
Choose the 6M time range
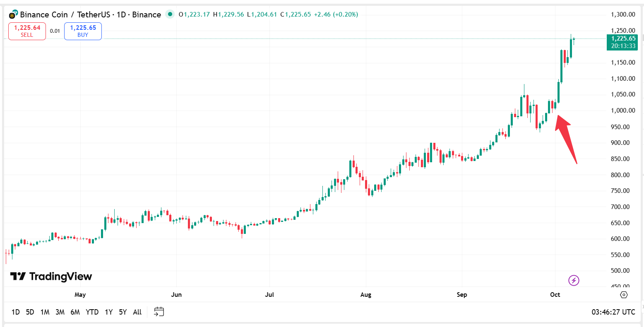[75, 312]
